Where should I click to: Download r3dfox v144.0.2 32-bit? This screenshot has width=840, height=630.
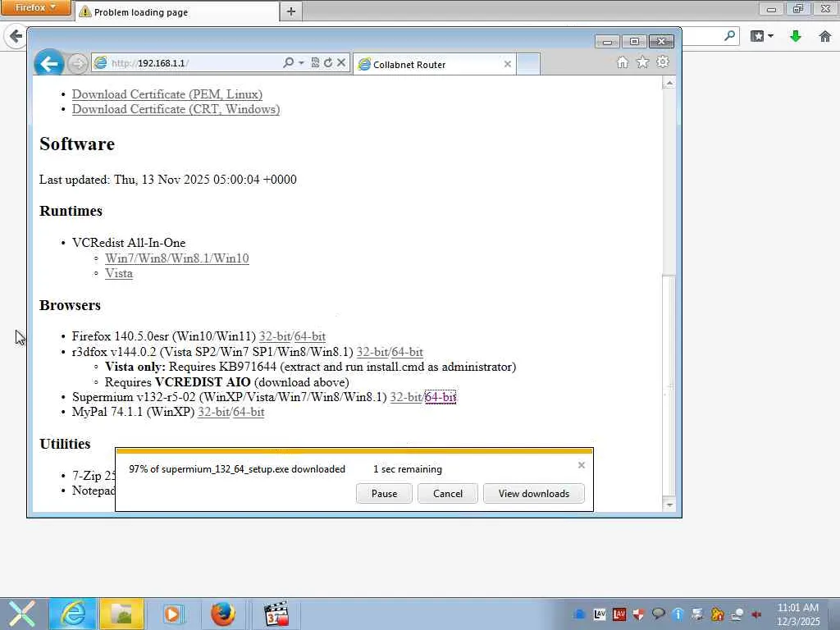coord(372,352)
